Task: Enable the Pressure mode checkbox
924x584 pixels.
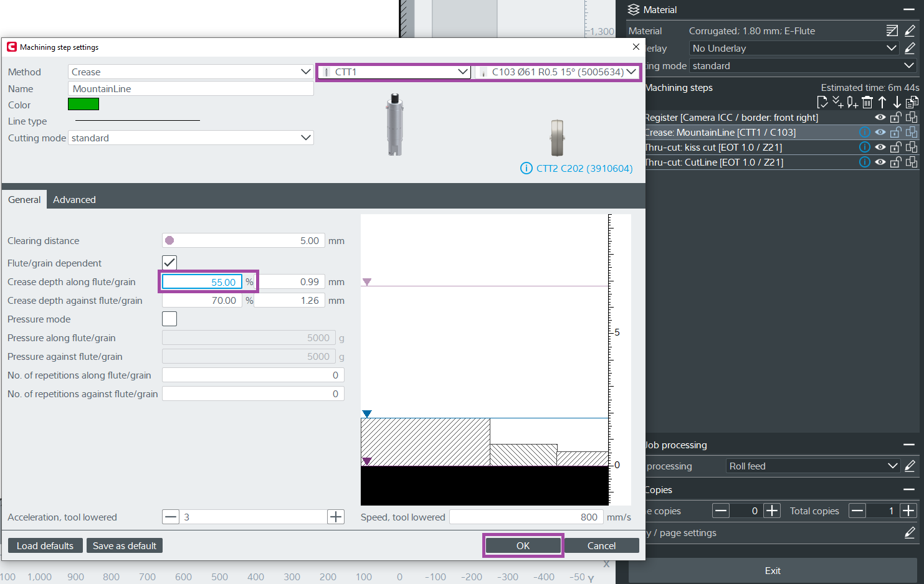Action: tap(169, 319)
